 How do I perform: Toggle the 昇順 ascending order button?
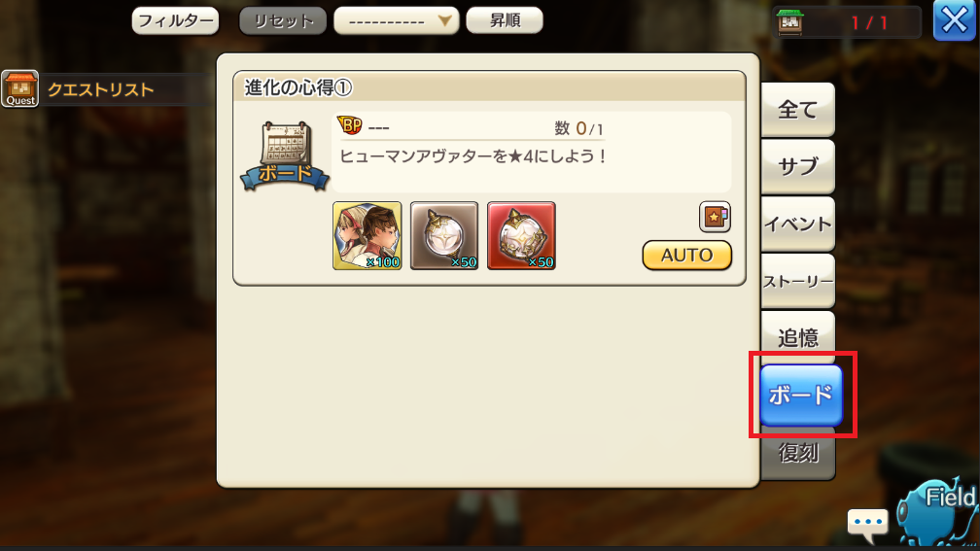505,20
